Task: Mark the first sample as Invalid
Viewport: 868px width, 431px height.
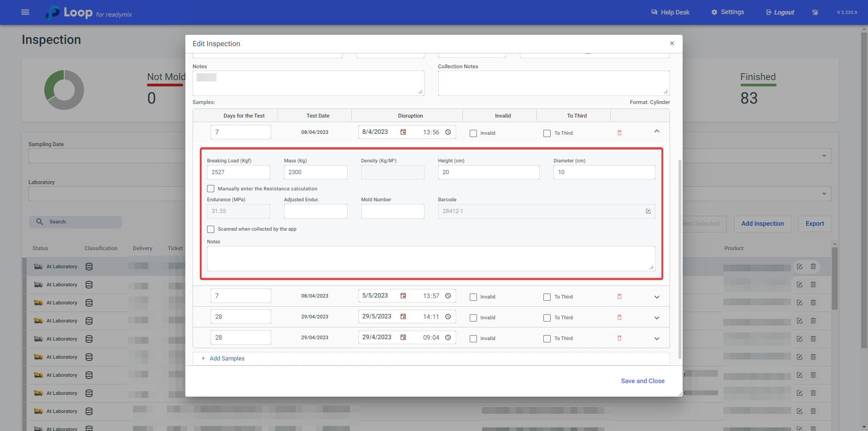Action: [473, 133]
